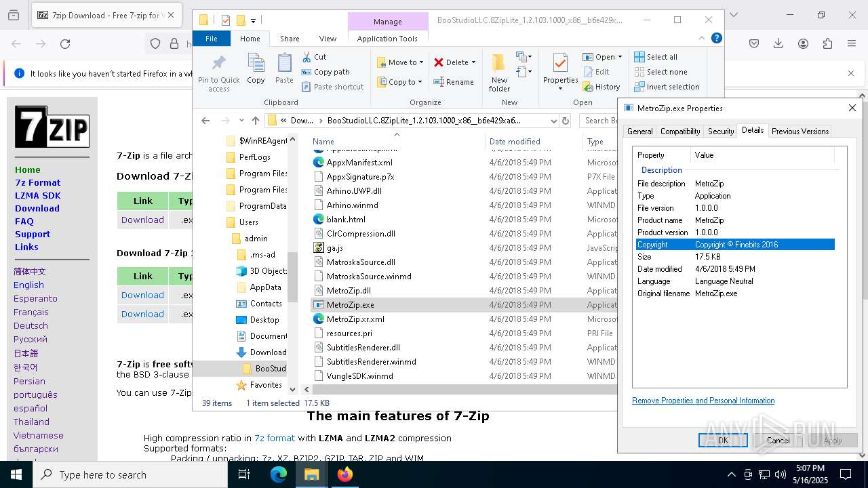Open Move to dropdown

pos(400,62)
